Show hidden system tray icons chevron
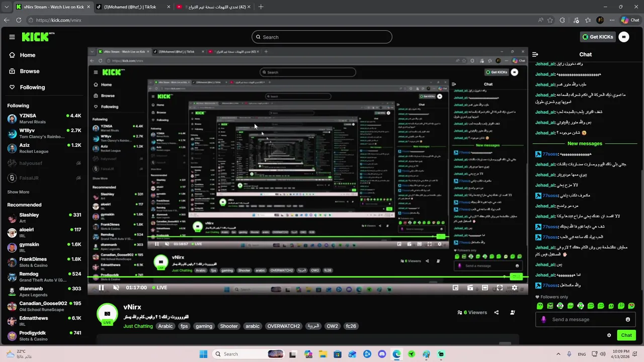 click(x=558, y=354)
